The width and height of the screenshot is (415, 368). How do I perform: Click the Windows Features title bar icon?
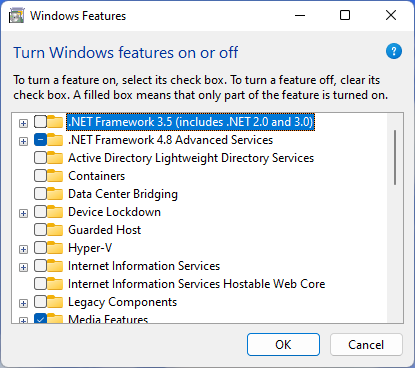pyautogui.click(x=17, y=15)
